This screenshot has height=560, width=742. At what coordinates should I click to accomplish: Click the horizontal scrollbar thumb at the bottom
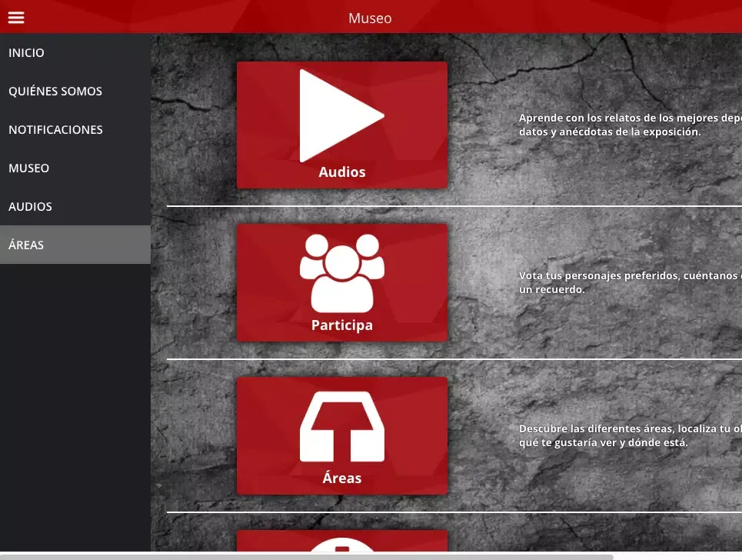click(x=308, y=556)
